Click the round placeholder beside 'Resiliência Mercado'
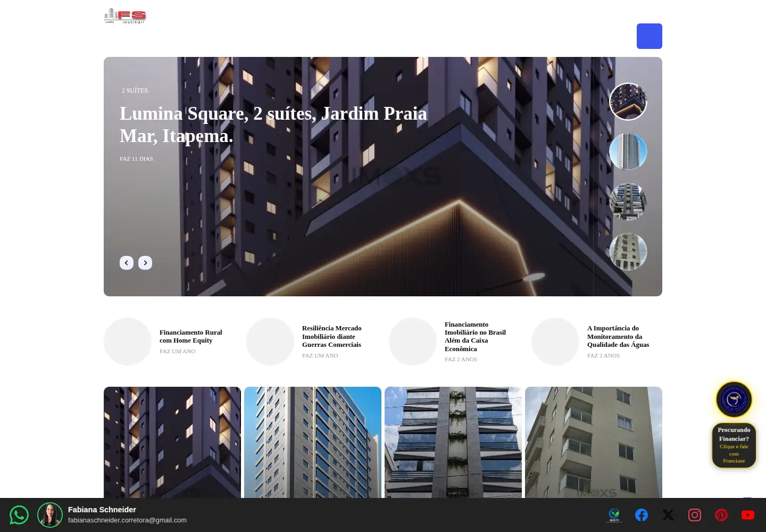This screenshot has height=532, width=766. point(270,342)
